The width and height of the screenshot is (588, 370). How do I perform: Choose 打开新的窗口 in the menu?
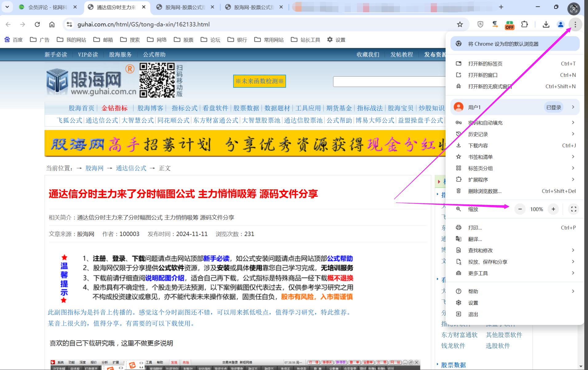pyautogui.click(x=515, y=75)
